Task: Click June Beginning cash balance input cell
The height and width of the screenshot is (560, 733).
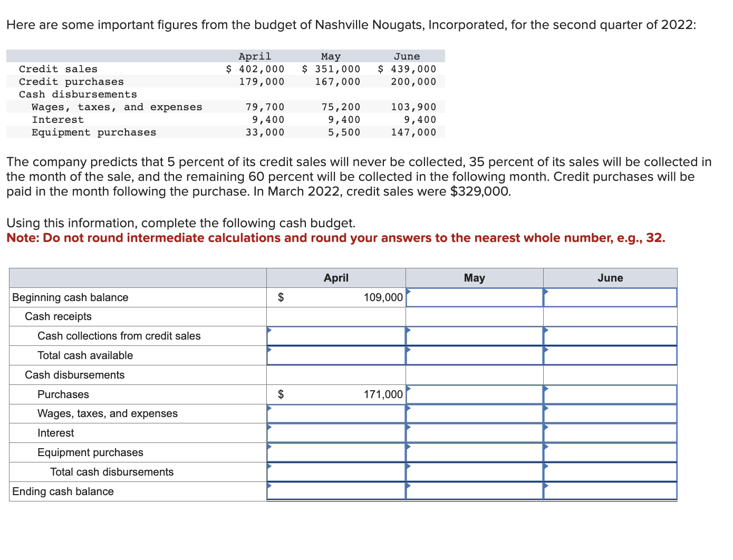Action: click(x=610, y=297)
